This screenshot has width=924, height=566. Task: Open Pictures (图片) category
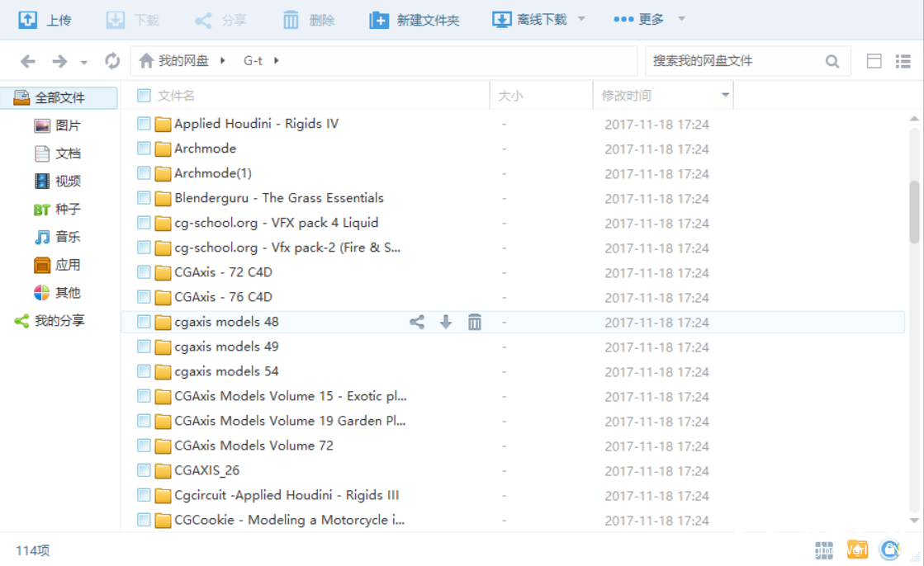point(57,125)
